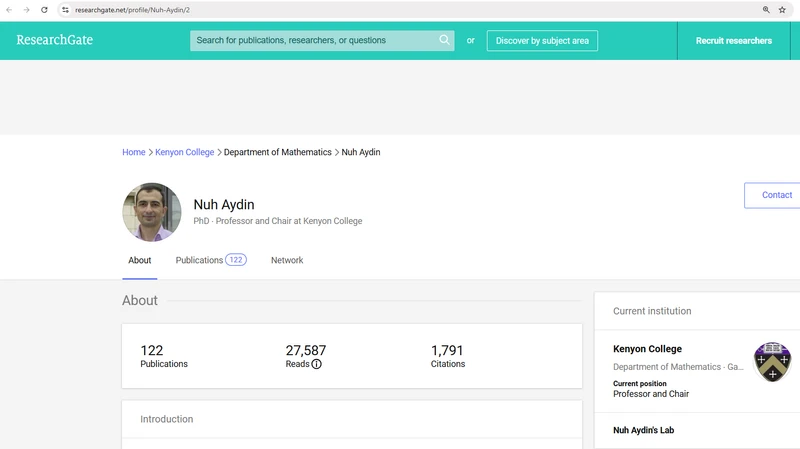Focus the publications search field
Screen dimensions: 800x449
click(312, 41)
